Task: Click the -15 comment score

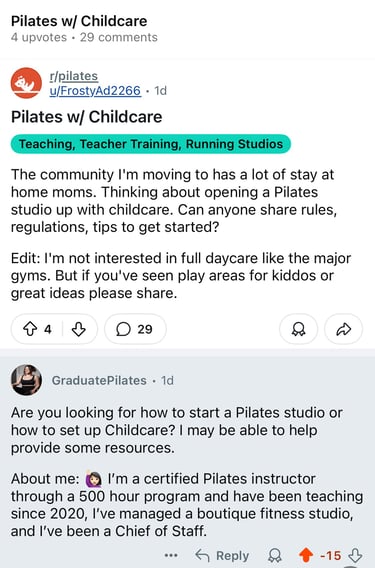Action: [x=330, y=555]
